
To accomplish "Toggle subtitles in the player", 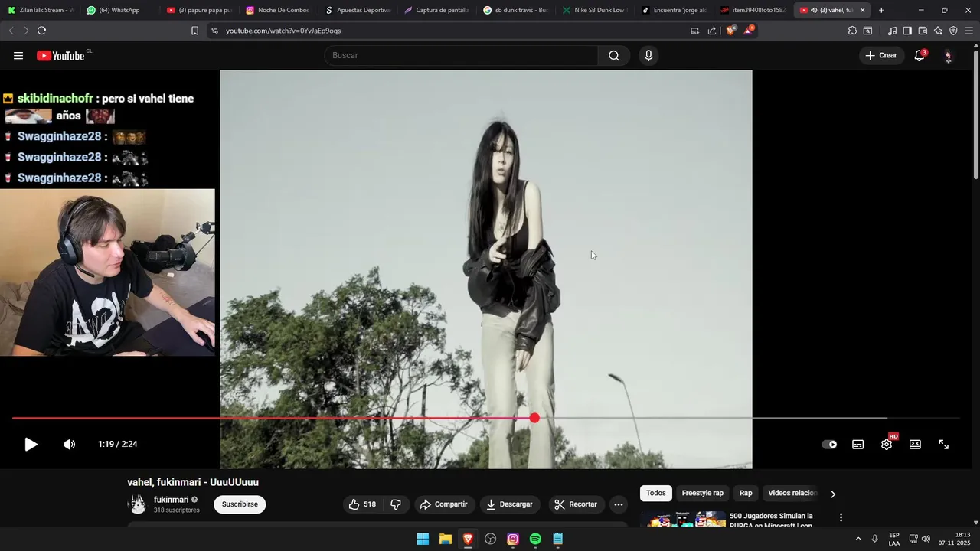I will click(858, 444).
